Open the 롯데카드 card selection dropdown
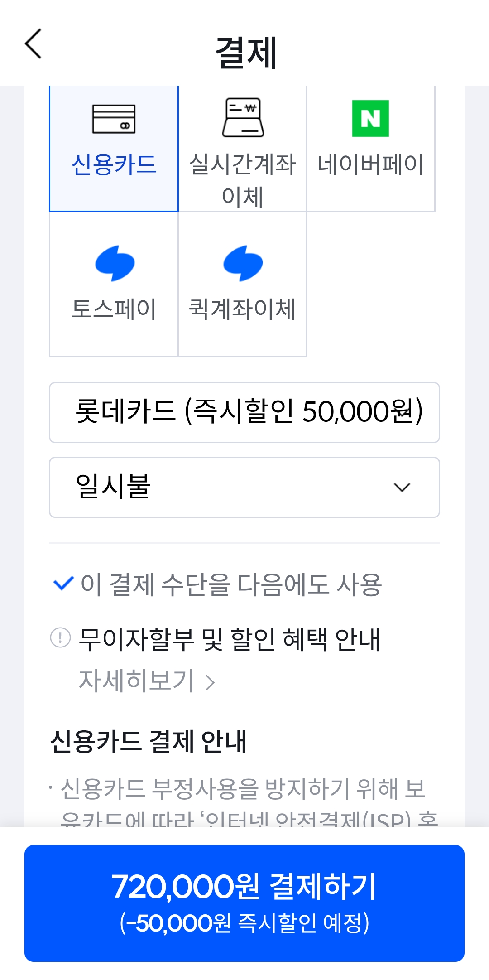489x980 pixels. (x=244, y=412)
